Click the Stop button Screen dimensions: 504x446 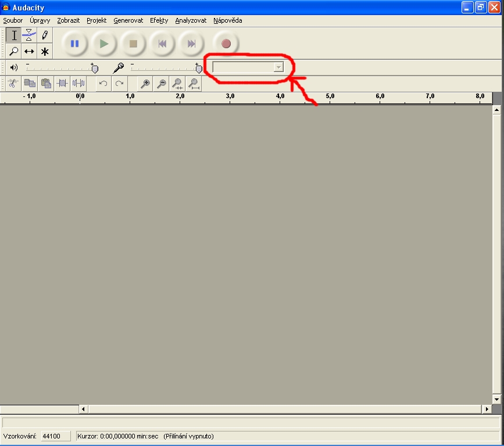[x=133, y=44]
